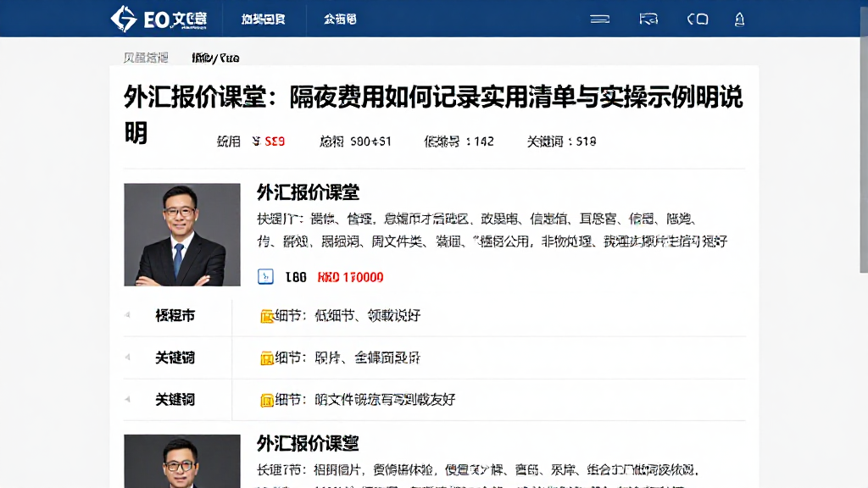
Task: Open the second 外汇报价课堂 card heading
Action: pos(308,443)
